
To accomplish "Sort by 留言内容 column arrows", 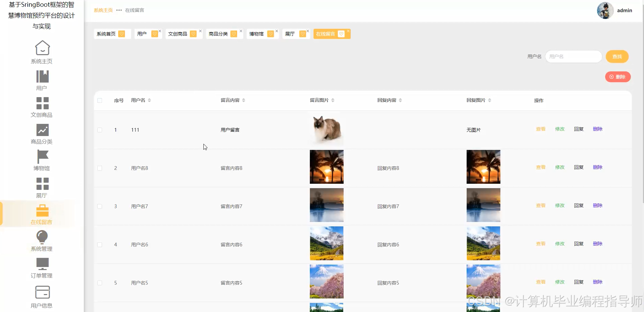I will pyautogui.click(x=244, y=100).
